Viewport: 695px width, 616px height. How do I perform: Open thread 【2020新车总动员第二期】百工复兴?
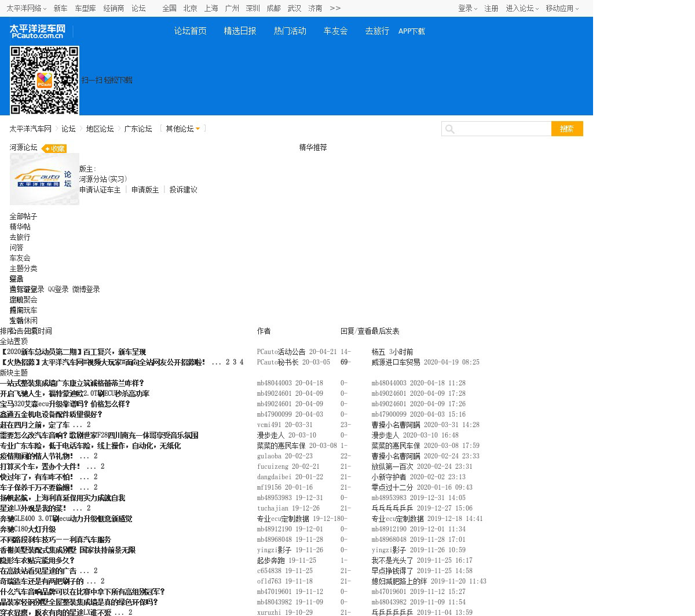(x=73, y=352)
